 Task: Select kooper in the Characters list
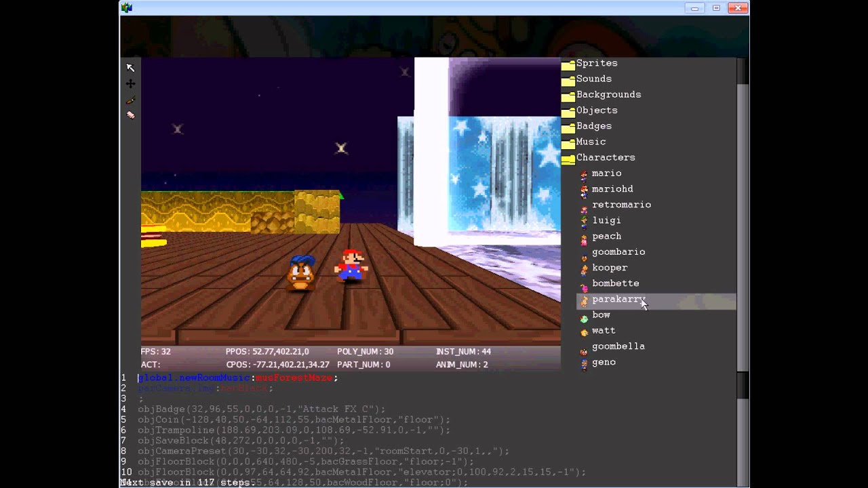coord(610,268)
